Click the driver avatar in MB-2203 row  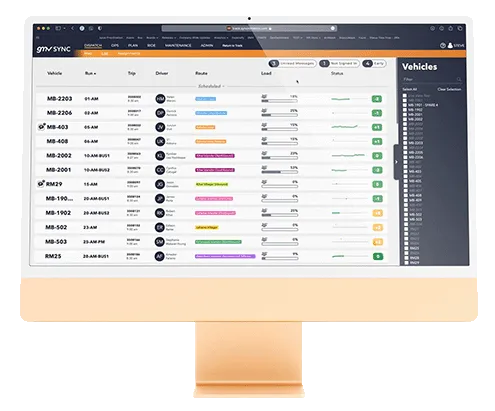(x=160, y=99)
